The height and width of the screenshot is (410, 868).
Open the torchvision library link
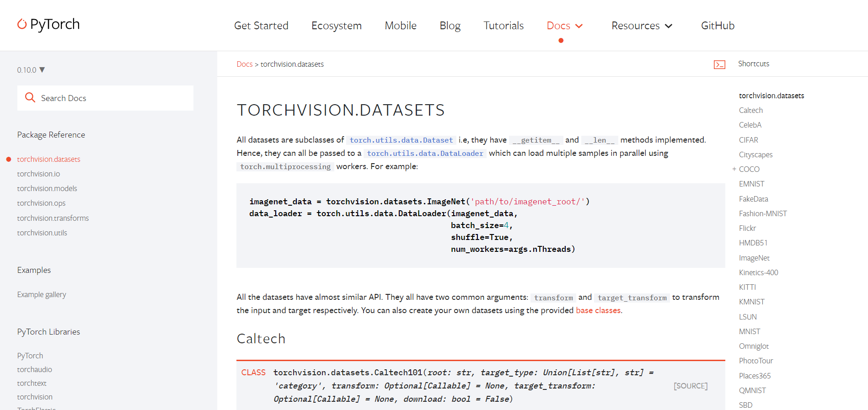pyautogui.click(x=35, y=397)
